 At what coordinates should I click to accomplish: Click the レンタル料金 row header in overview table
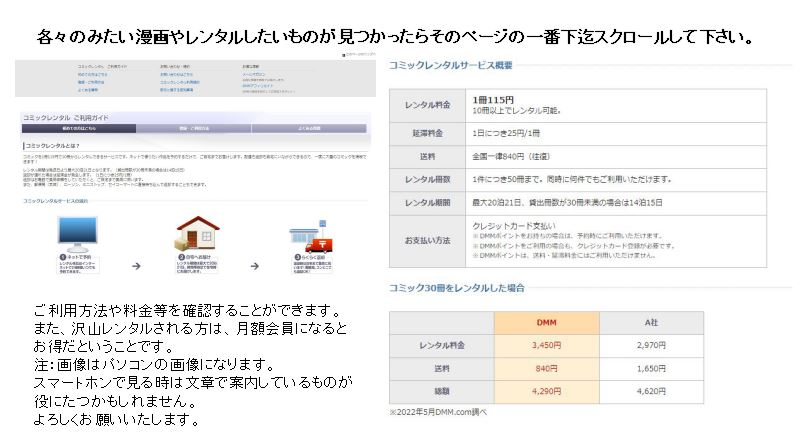pos(427,105)
